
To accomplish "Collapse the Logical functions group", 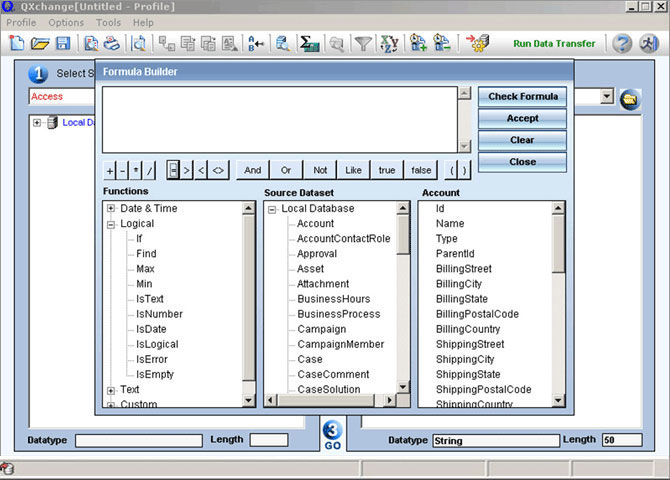I will (x=111, y=224).
